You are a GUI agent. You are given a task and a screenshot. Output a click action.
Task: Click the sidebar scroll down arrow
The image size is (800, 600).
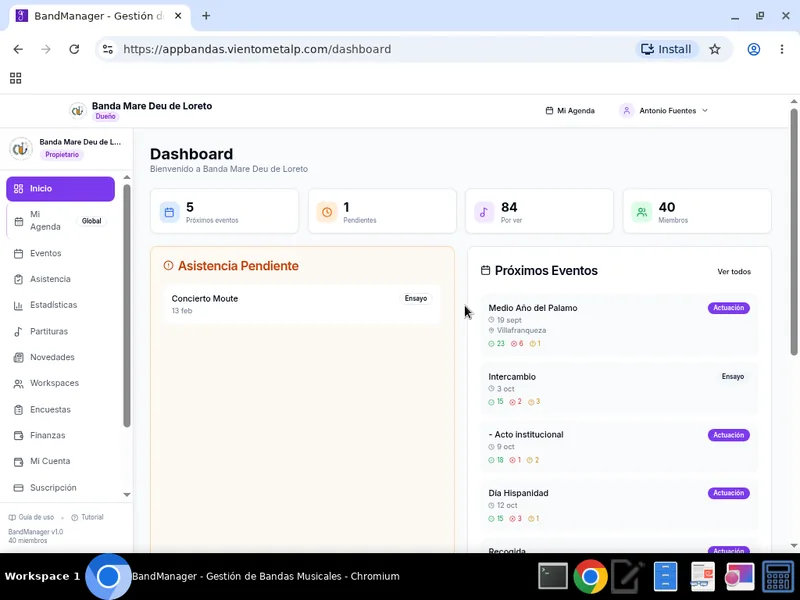[x=127, y=494]
